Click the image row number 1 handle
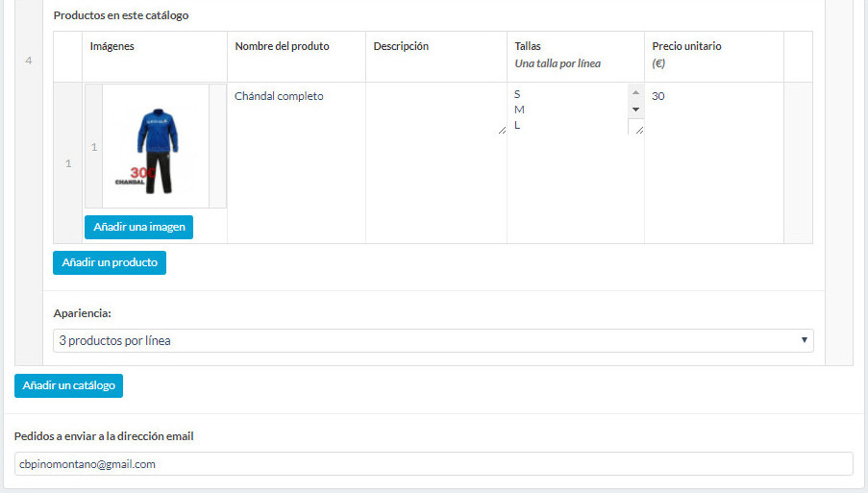Image resolution: width=868 pixels, height=493 pixels. coord(94,147)
